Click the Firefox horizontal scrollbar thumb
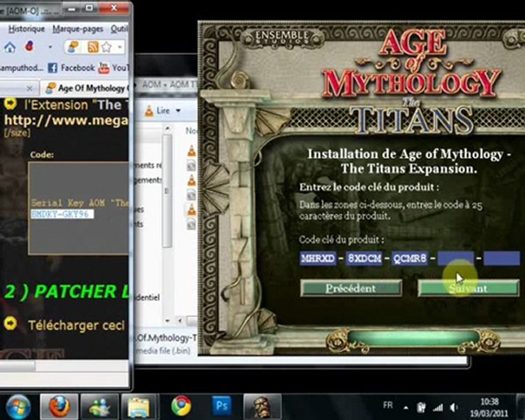 (17, 366)
